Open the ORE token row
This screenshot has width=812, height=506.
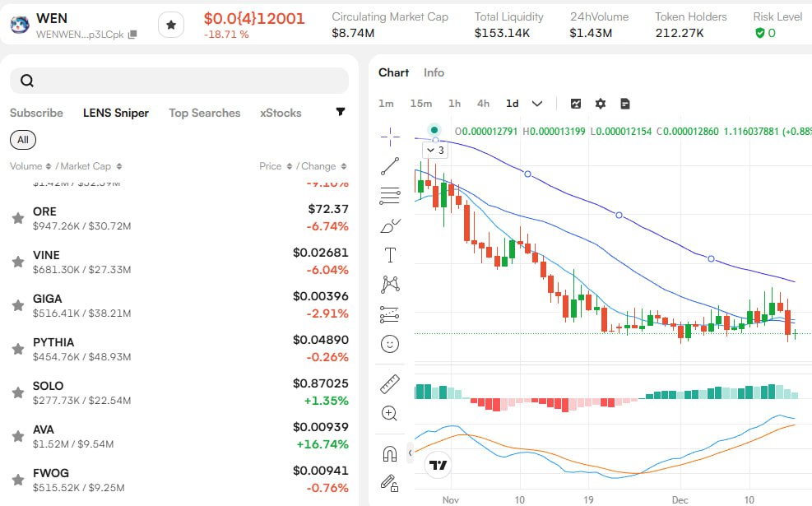tap(179, 218)
